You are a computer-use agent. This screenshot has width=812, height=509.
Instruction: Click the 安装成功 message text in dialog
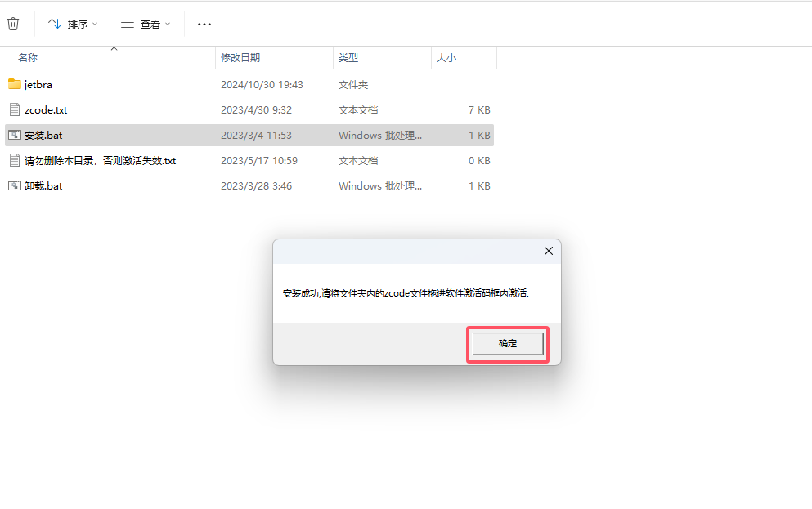[x=406, y=293]
